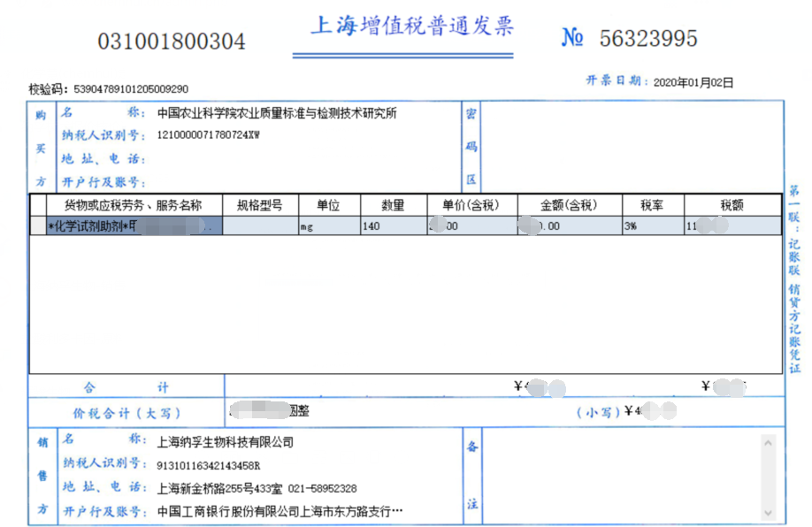Image resolution: width=812 pixels, height=527 pixels.
Task: Select the row header of the first item row
Action: [x=38, y=226]
